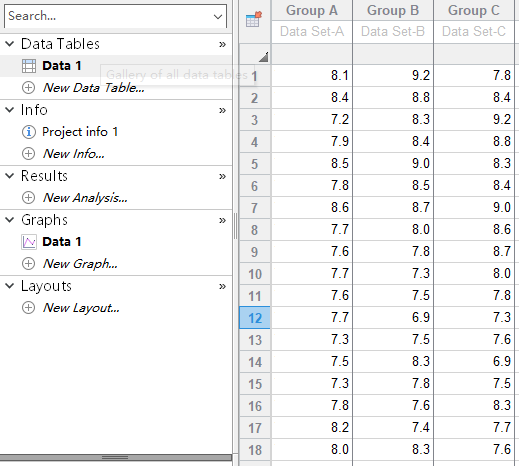Select the Group A column header

click(312, 10)
